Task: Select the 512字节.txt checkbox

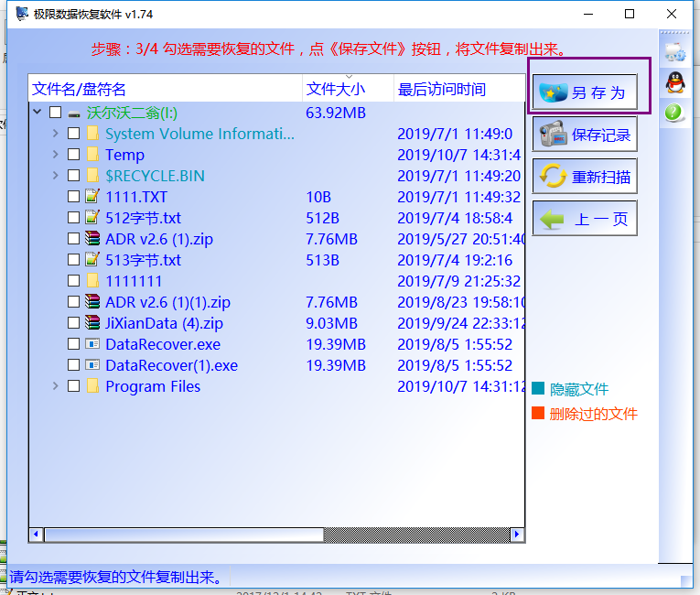Action: point(74,217)
